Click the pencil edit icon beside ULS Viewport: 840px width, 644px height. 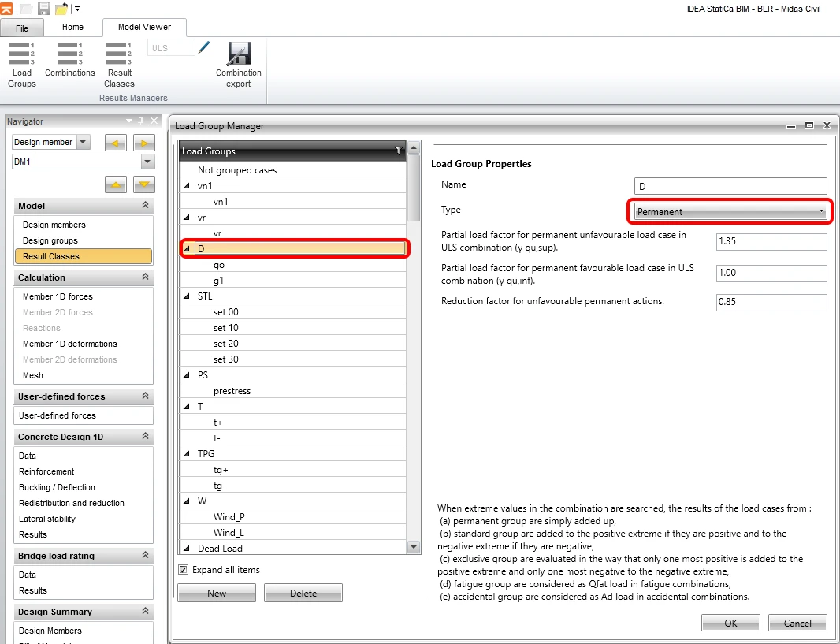203,47
